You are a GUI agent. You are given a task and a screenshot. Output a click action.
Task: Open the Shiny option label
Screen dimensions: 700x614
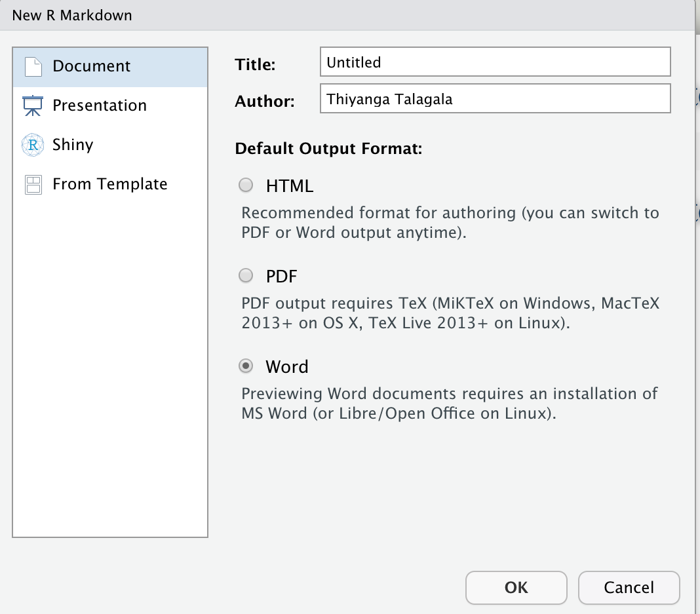click(73, 145)
